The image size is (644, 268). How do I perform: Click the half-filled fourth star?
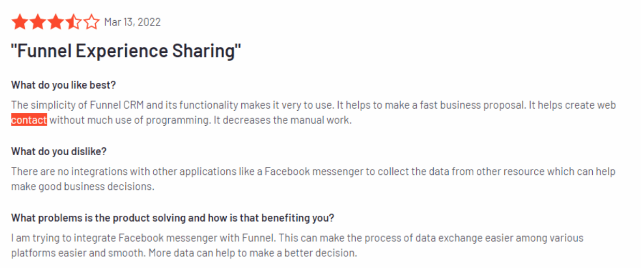click(74, 22)
